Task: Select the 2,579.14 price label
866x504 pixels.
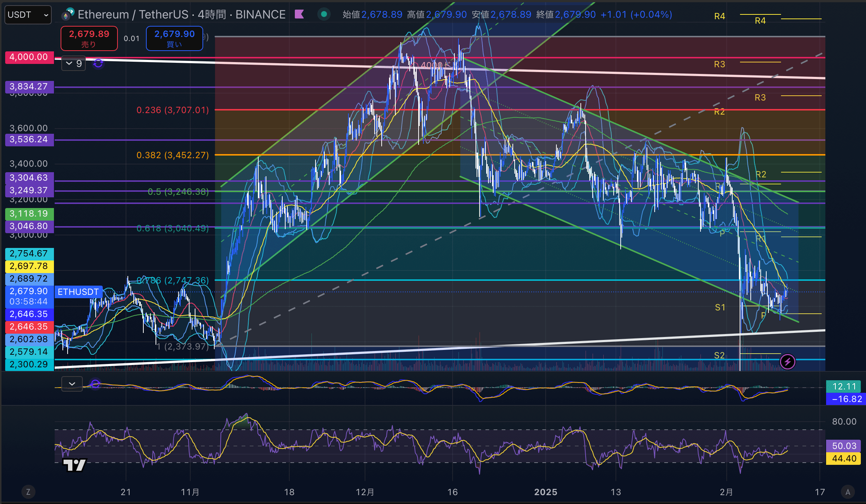Action: (29, 352)
